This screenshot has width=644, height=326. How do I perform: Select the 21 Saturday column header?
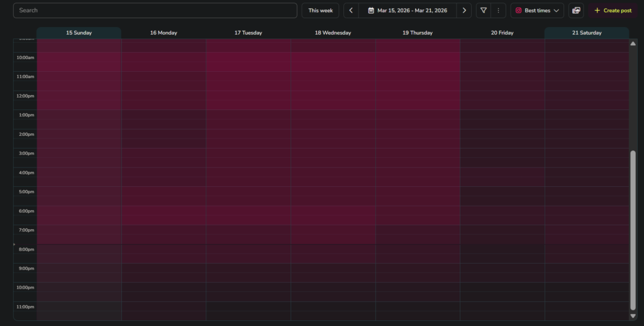coord(586,33)
